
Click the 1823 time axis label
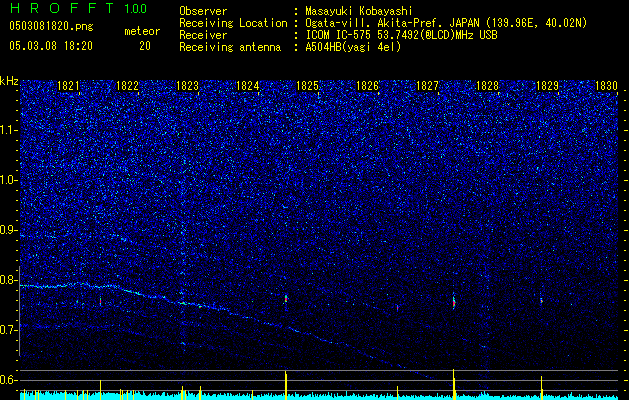point(187,86)
